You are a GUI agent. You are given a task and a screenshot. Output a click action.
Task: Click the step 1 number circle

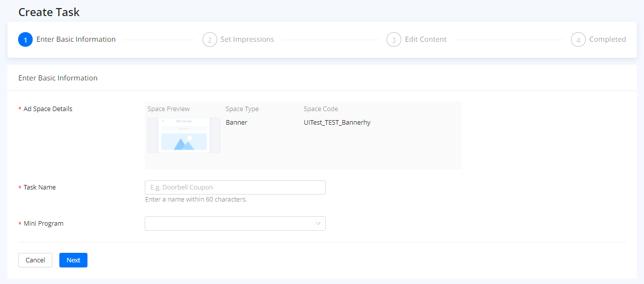pyautogui.click(x=25, y=40)
